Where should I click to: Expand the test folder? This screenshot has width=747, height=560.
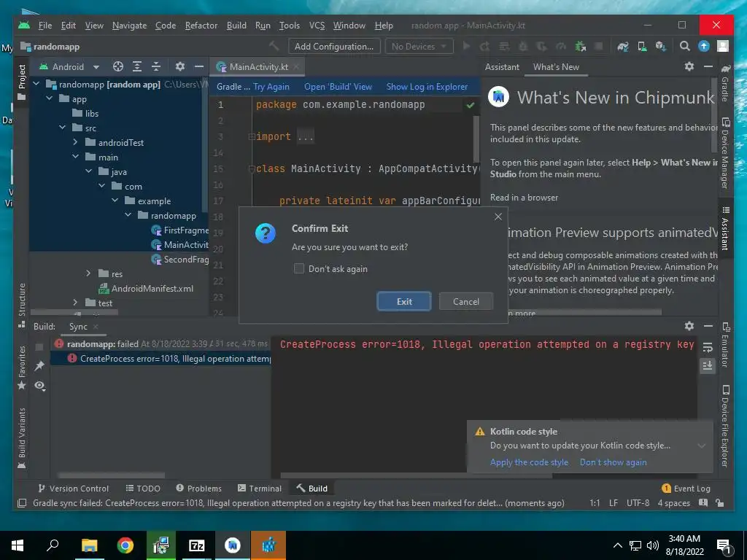click(75, 303)
